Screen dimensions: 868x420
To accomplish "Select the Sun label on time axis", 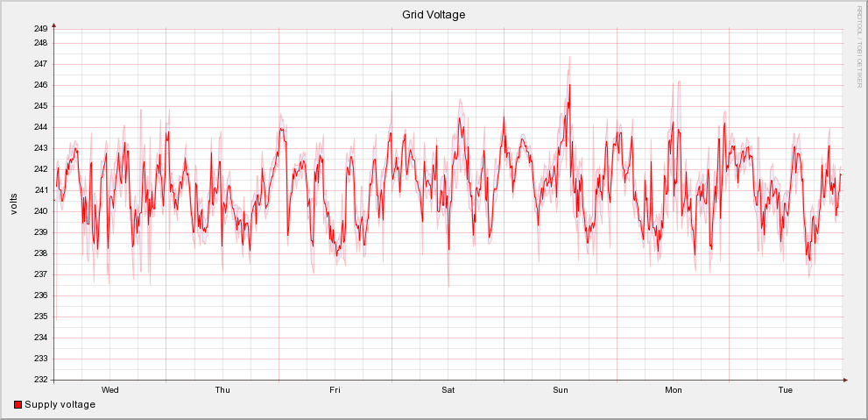I will pos(561,389).
